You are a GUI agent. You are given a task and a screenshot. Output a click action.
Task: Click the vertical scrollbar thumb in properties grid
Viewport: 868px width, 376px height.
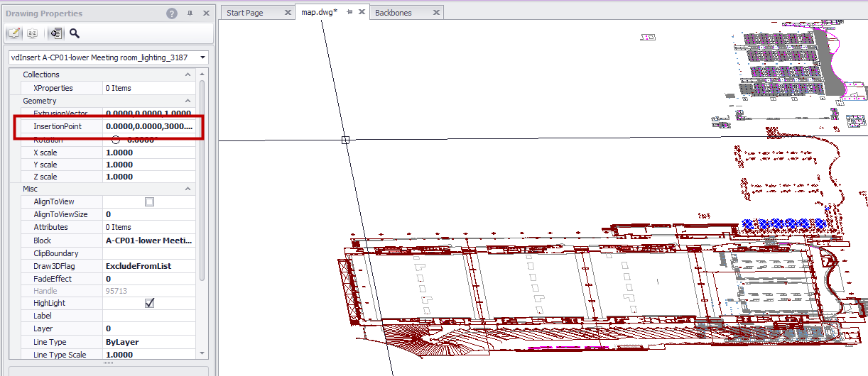pyautogui.click(x=202, y=181)
